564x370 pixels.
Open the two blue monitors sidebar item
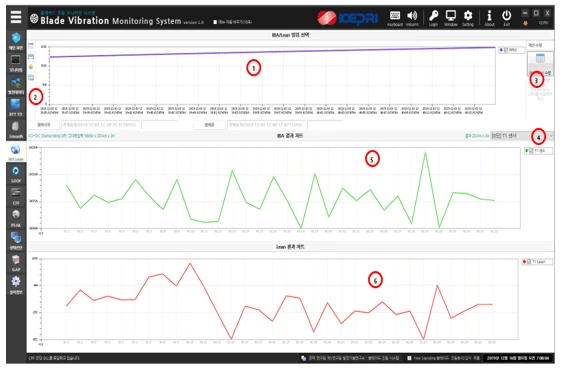coord(16,241)
